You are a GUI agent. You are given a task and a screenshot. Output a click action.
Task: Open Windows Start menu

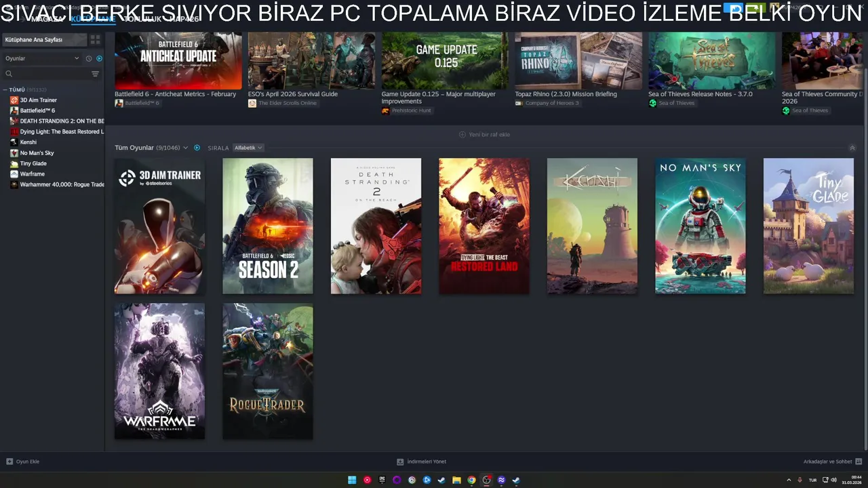pyautogui.click(x=352, y=480)
